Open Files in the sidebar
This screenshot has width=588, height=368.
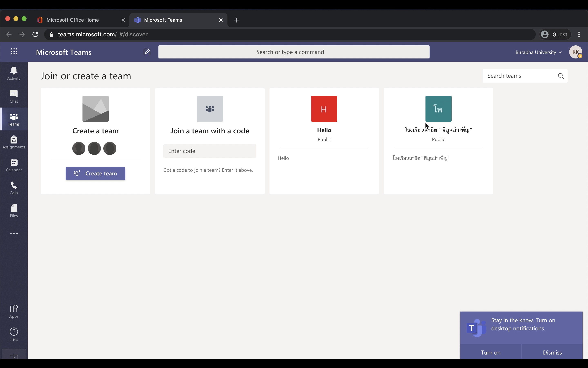point(14,211)
